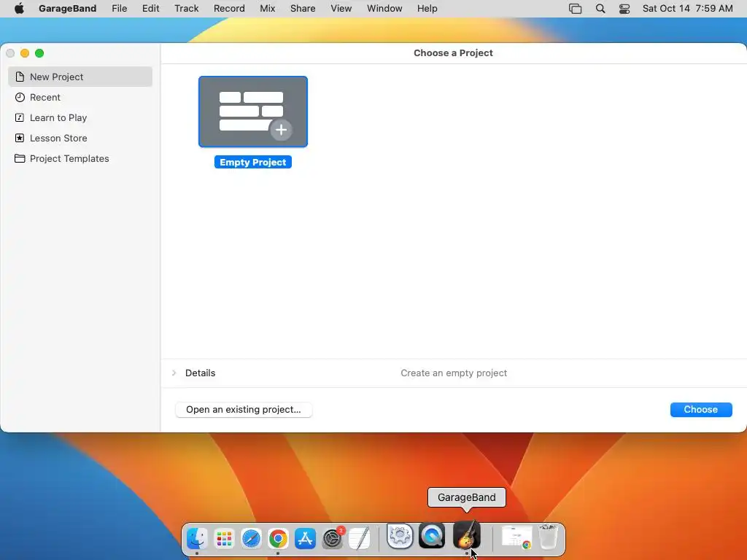Screen dimensions: 747x560
Task: Open the Apple menu
Action: pos(19,9)
